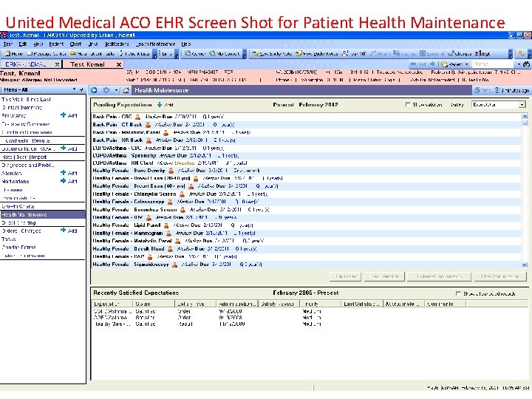Select Growth Charts in the left menu
Image resolution: width=532 pixels, height=399 pixels.
(x=18, y=206)
